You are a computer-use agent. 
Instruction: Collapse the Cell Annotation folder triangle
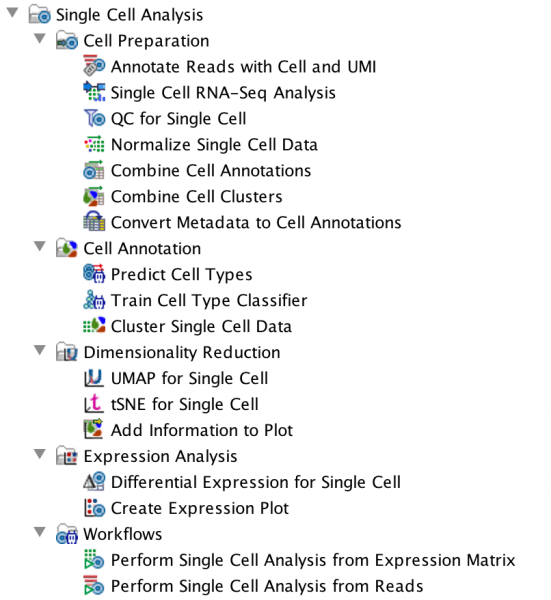[40, 246]
